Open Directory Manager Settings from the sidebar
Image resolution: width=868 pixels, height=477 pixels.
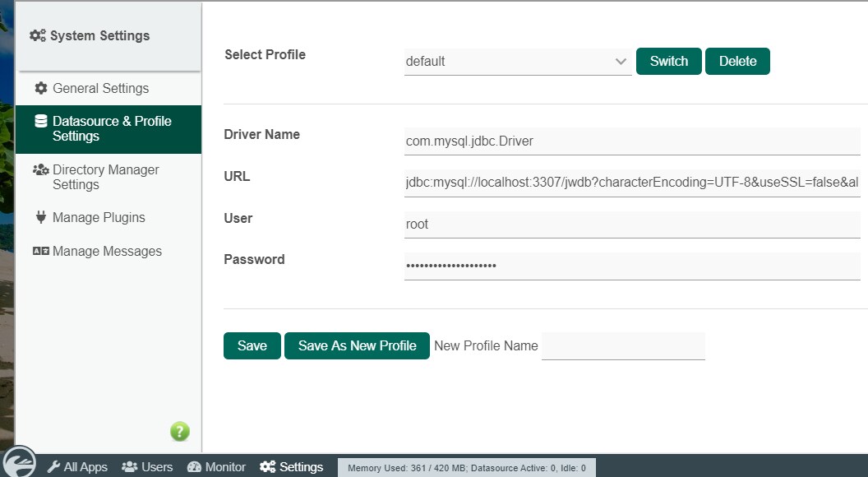(x=105, y=177)
